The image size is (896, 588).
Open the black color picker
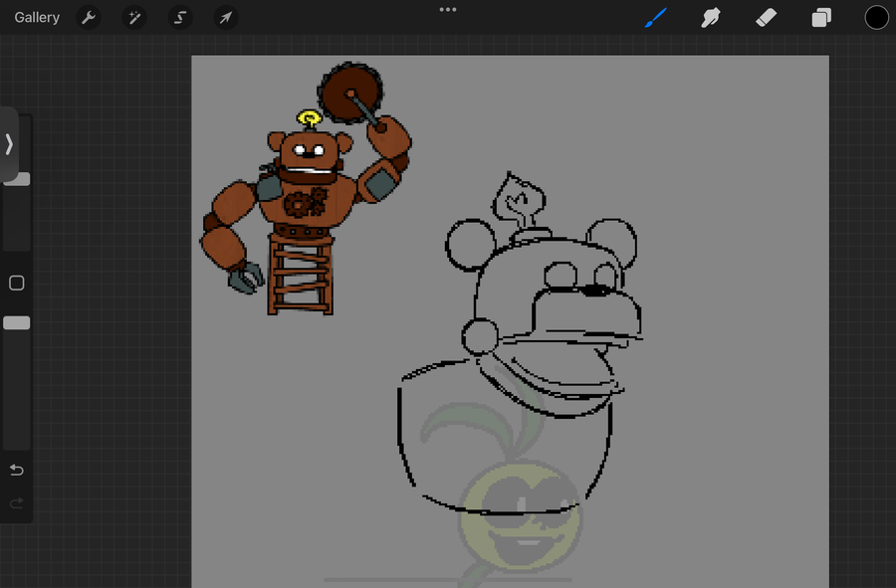(876, 18)
